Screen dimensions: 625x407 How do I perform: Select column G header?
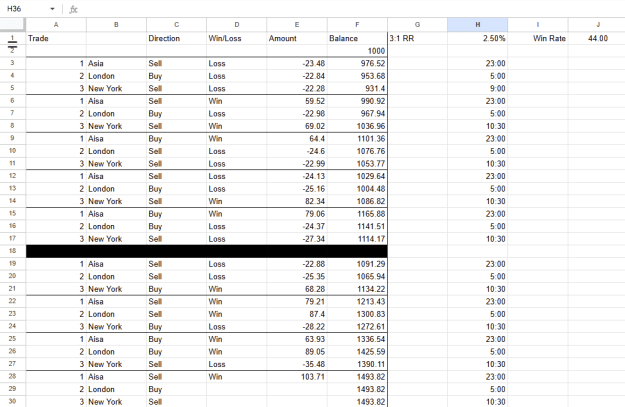tap(417, 25)
